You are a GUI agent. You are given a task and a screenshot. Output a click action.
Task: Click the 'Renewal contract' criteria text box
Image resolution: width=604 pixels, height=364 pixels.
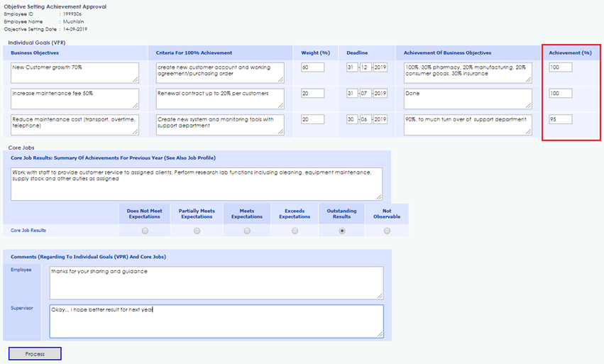tap(219, 99)
